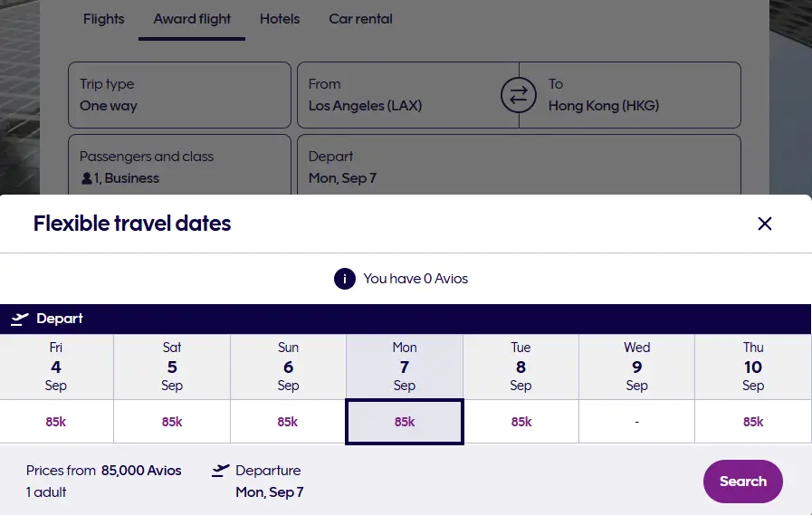Screen dimensions: 812x515
Task: Click the Wed 9 Sep date header
Action: (x=636, y=367)
